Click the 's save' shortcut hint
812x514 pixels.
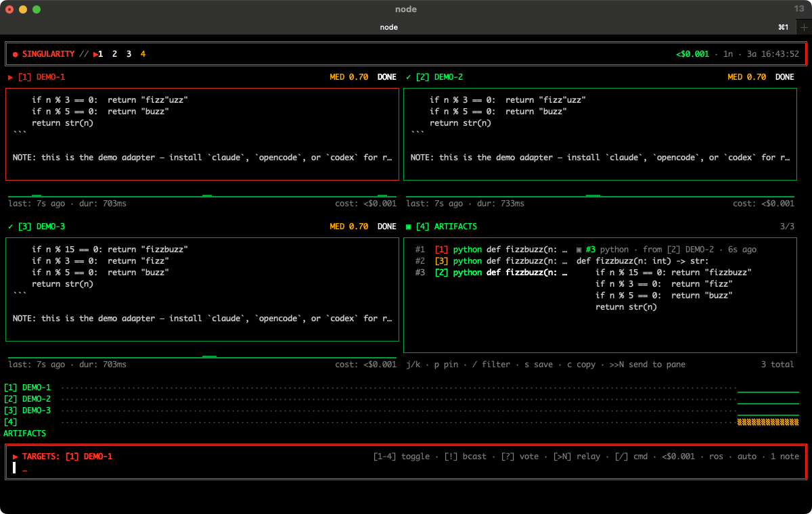539,365
